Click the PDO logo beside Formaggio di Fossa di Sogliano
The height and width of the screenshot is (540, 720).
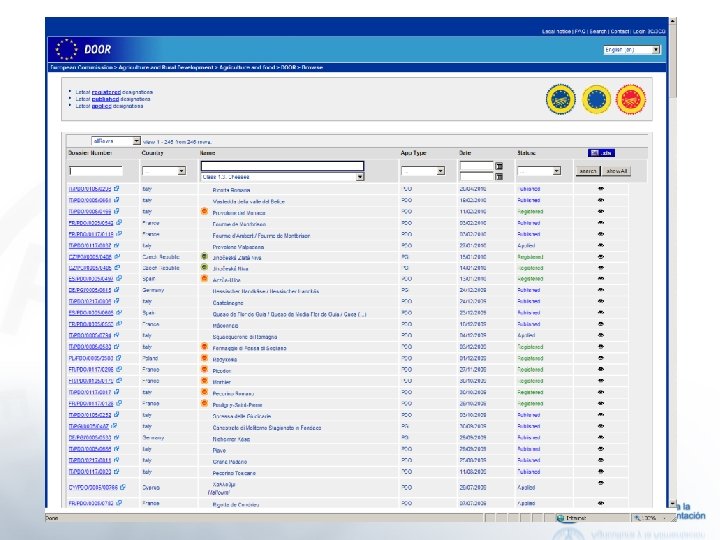(x=204, y=347)
